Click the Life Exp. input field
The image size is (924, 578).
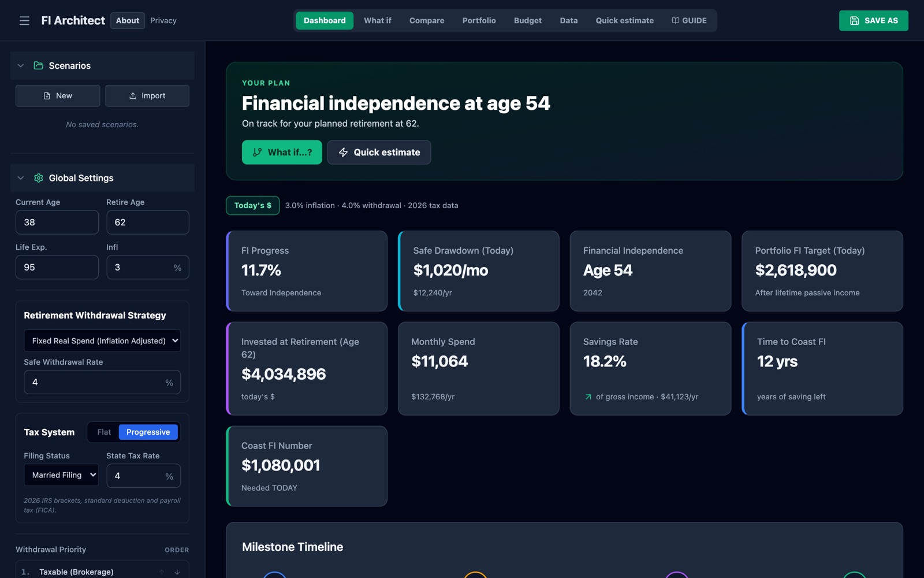click(x=57, y=268)
